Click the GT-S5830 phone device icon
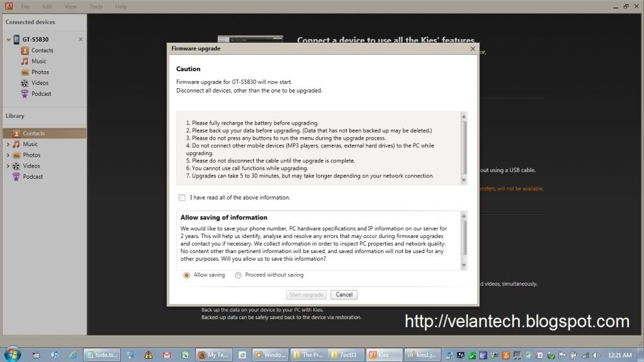This screenshot has height=362, width=644. pyautogui.click(x=16, y=40)
